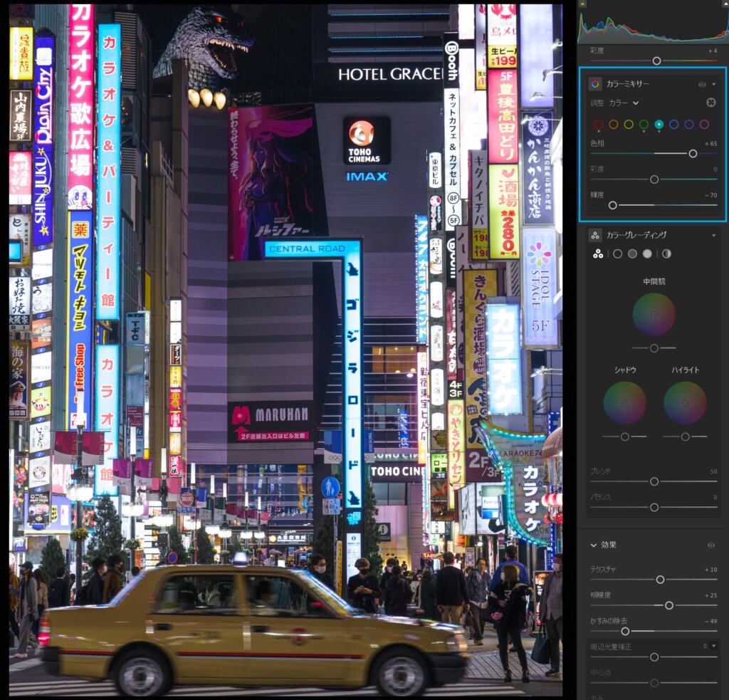
Task: Click the Color Mixer (カラーミキサー) panel icon
Action: [x=595, y=84]
